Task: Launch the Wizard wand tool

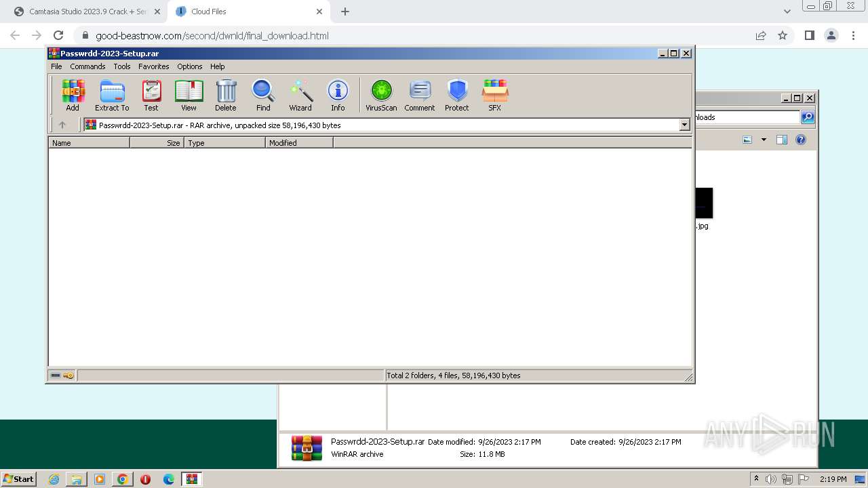Action: pos(300,95)
